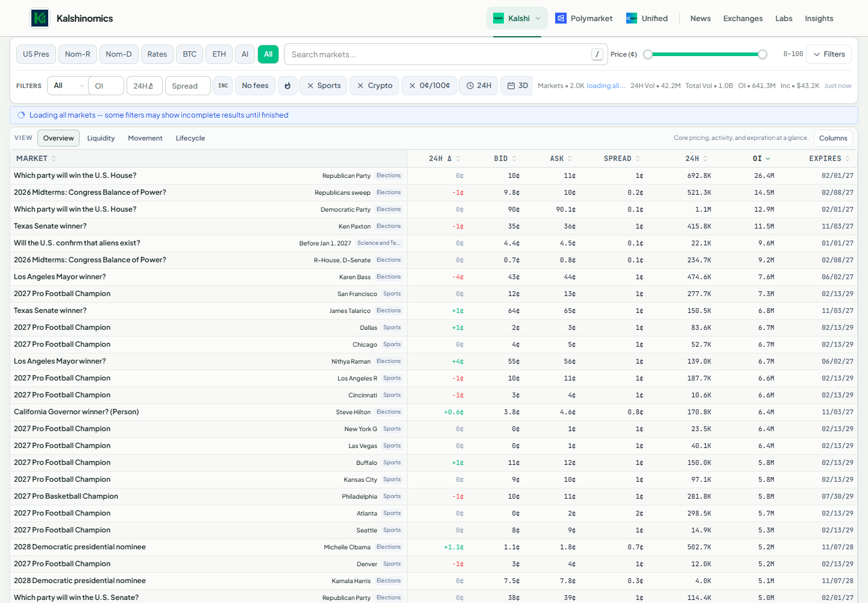Screen dimensions: 868x603
Task: Open the All filter select box
Action: pos(68,86)
